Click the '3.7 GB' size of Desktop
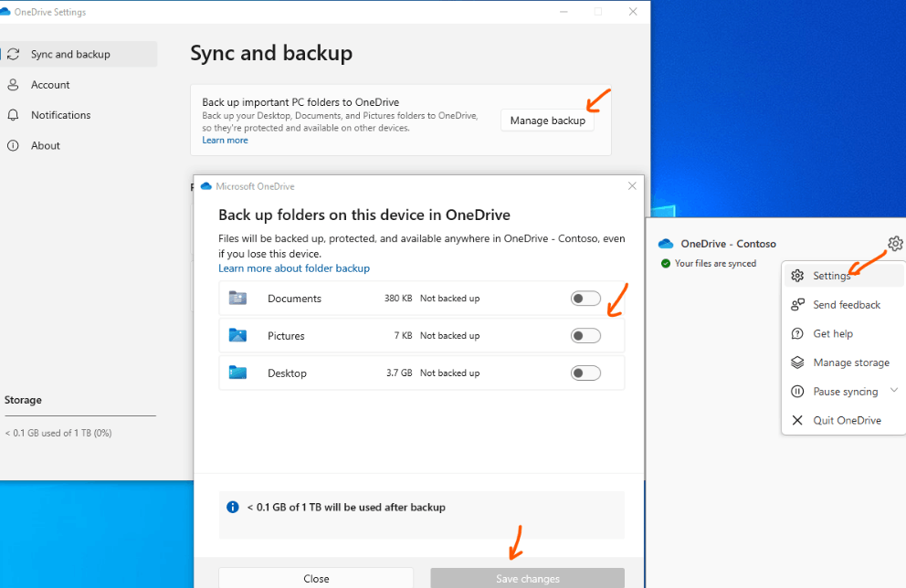This screenshot has width=906, height=588. click(399, 373)
